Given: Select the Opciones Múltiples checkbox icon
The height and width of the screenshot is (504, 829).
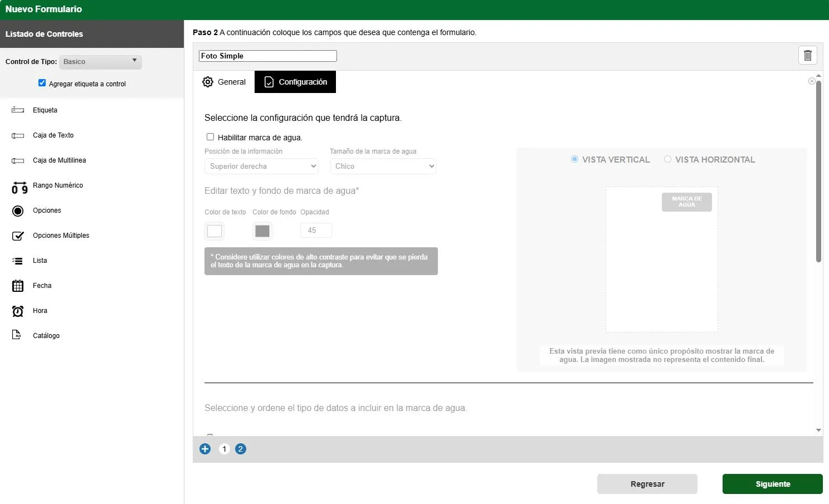Looking at the screenshot, I should 18,236.
